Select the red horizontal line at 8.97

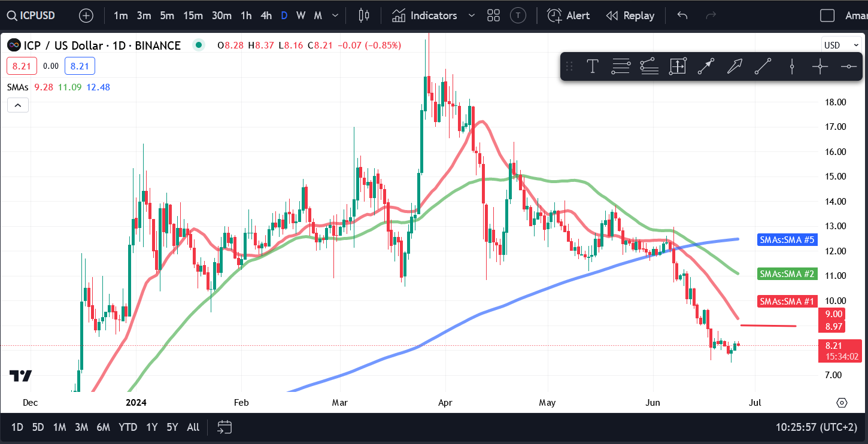(769, 326)
